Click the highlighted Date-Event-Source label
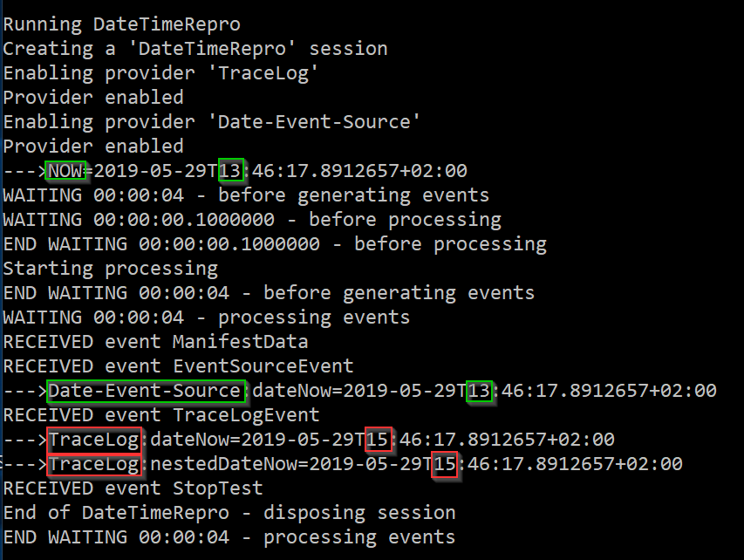The image size is (744, 560). tap(147, 391)
